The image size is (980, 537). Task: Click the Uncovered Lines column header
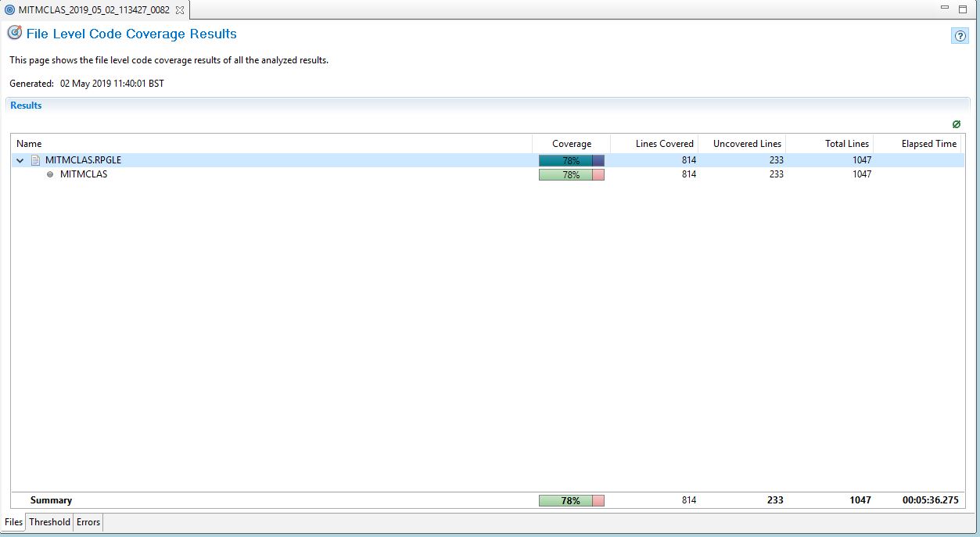[746, 144]
